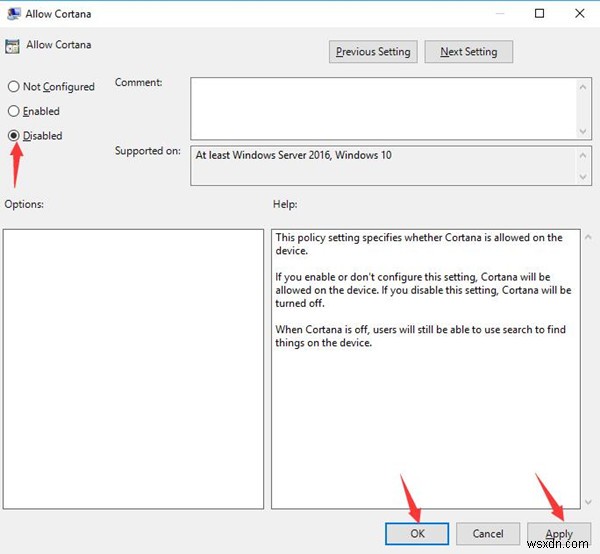Screen dimensions: 600x554
Task: Click Supported on box scroll down arrow
Action: point(583,177)
